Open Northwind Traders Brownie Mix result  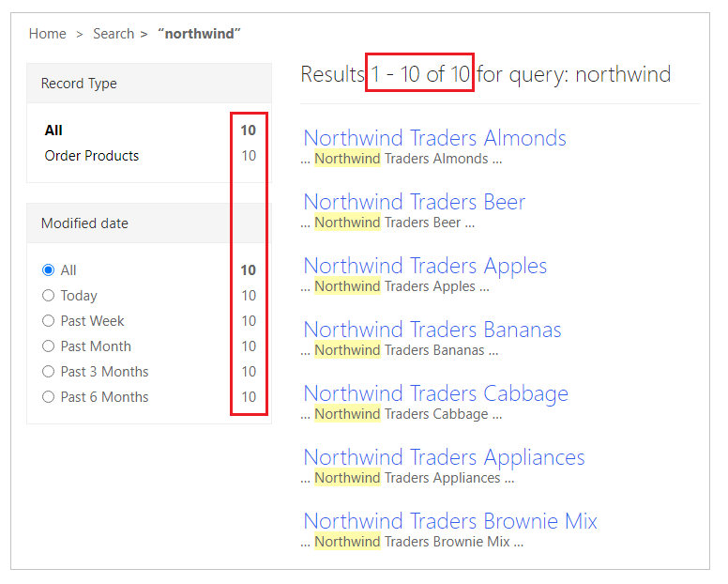(450, 521)
